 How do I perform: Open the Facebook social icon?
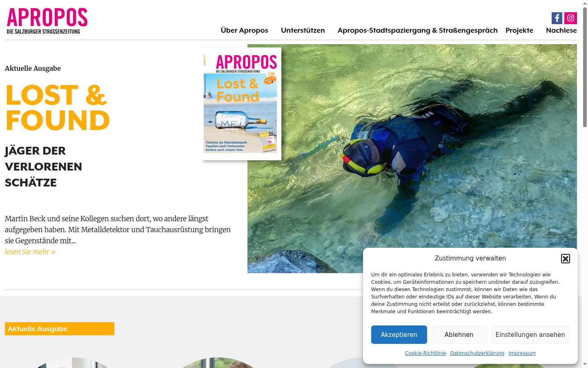click(557, 18)
